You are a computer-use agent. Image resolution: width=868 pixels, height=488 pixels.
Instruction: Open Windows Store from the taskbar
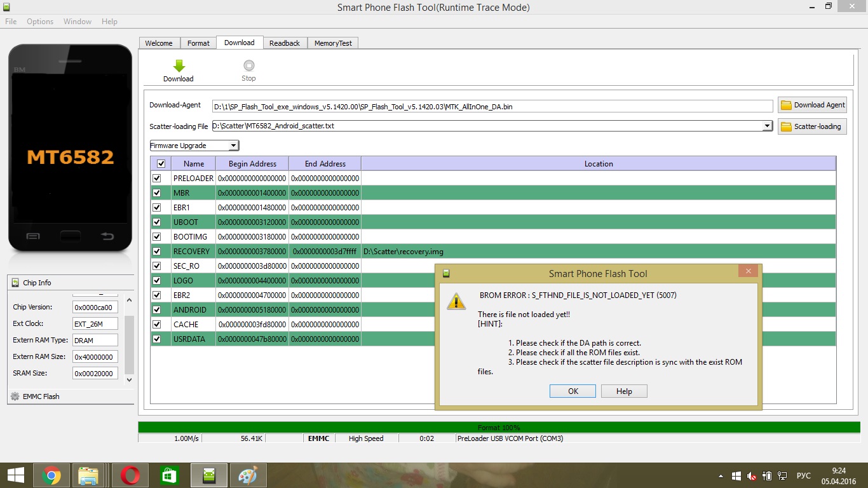click(x=168, y=475)
